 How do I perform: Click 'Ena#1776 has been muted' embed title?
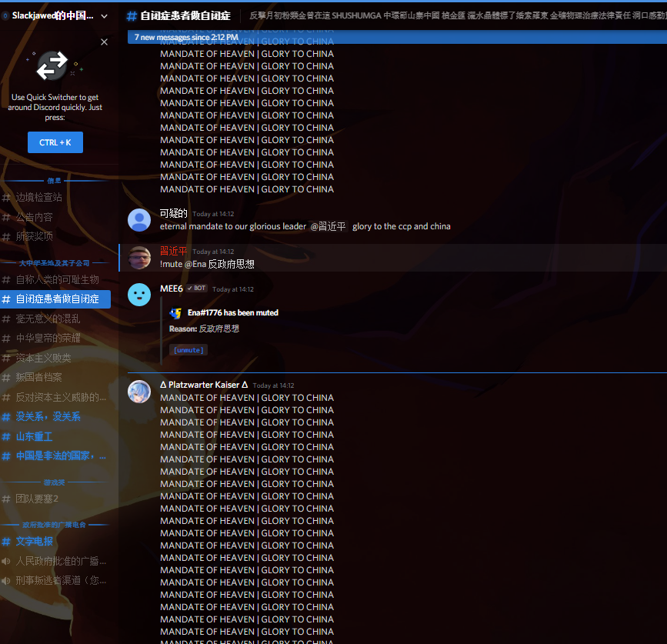[233, 312]
